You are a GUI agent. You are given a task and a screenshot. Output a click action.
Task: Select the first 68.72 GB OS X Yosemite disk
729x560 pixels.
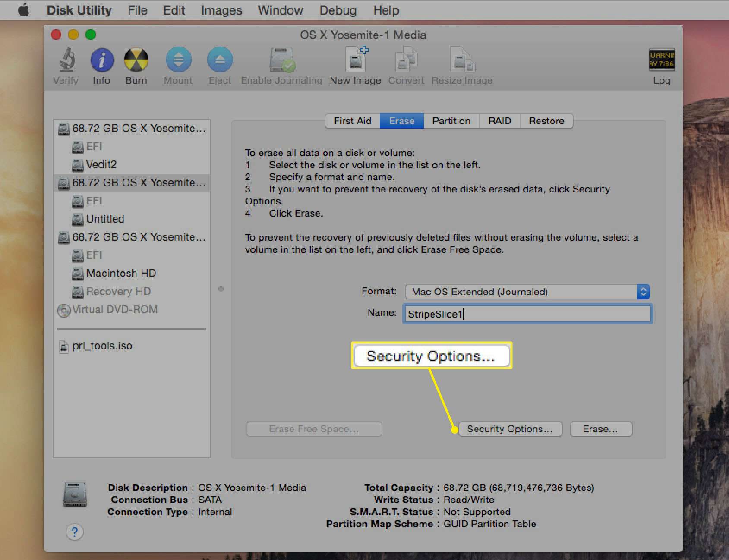point(132,128)
